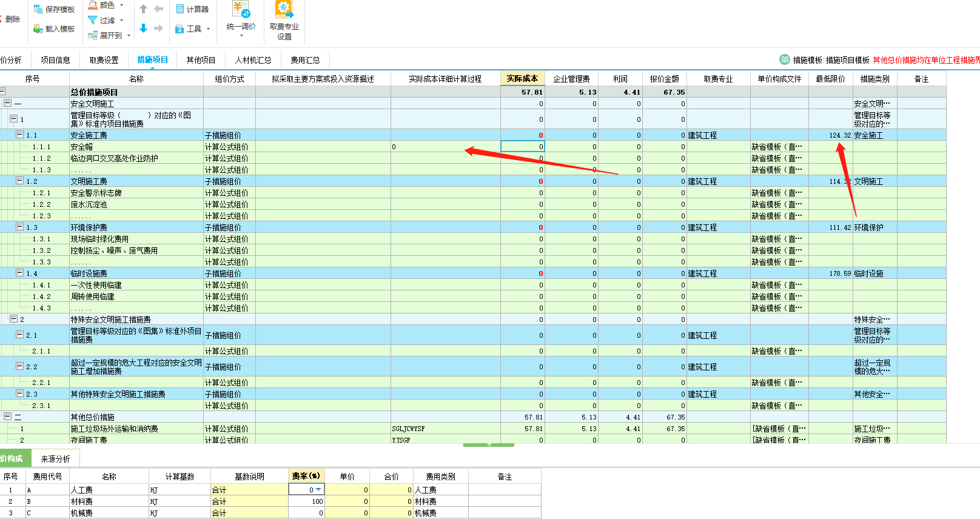Open the 颜色 dropdown arrow
Viewport: 980px width, 519px height.
[x=121, y=5]
